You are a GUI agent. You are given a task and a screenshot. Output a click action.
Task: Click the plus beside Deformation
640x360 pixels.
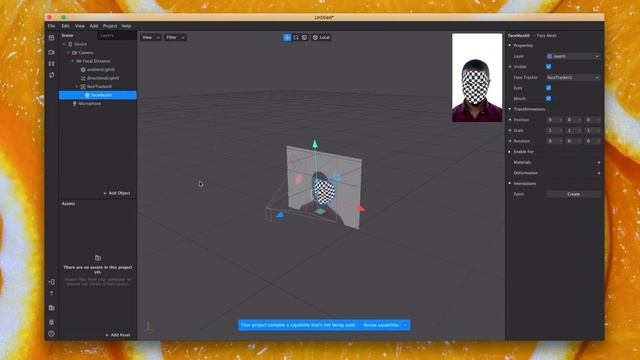pyautogui.click(x=598, y=173)
